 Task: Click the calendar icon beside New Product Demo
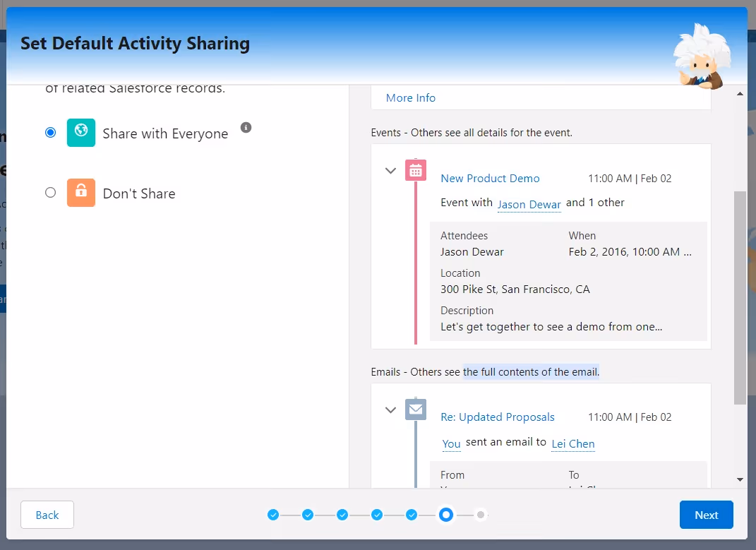tap(416, 169)
